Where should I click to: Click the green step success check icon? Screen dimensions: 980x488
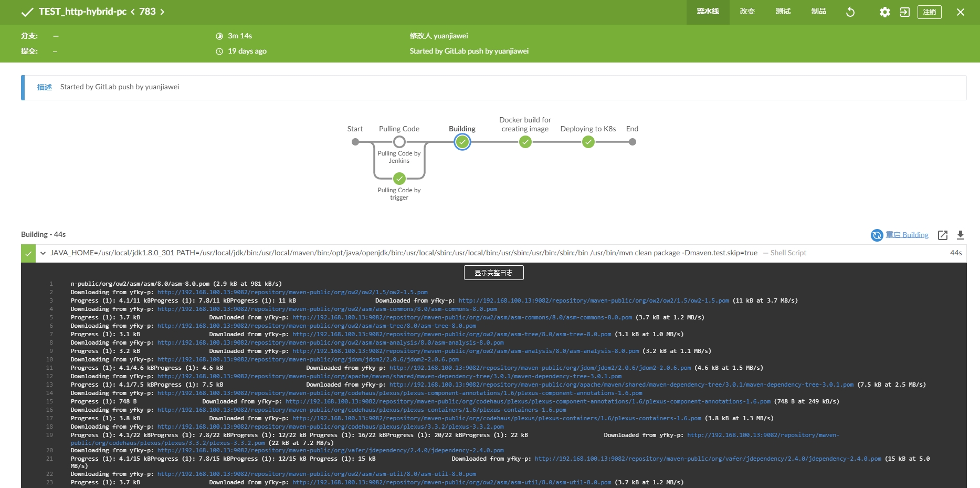point(28,253)
